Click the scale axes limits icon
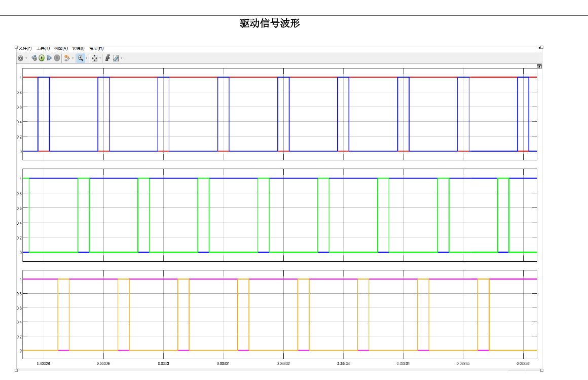Screen dimensions: 588x380 [94, 58]
